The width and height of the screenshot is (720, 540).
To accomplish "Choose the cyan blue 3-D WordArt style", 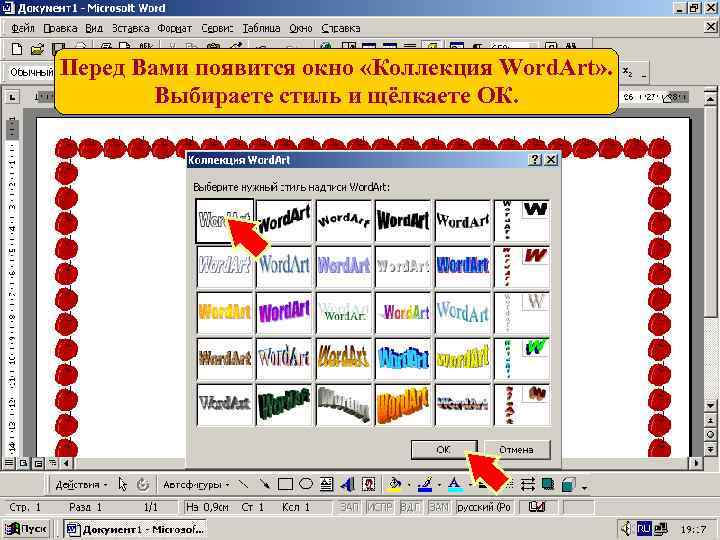I will click(x=403, y=358).
